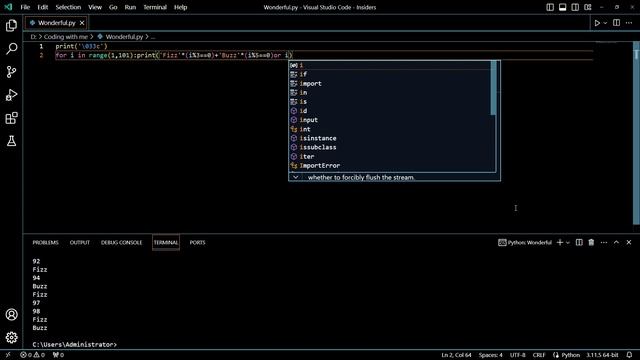Create a new terminal with plus
The height and width of the screenshot is (360, 640).
(x=560, y=242)
